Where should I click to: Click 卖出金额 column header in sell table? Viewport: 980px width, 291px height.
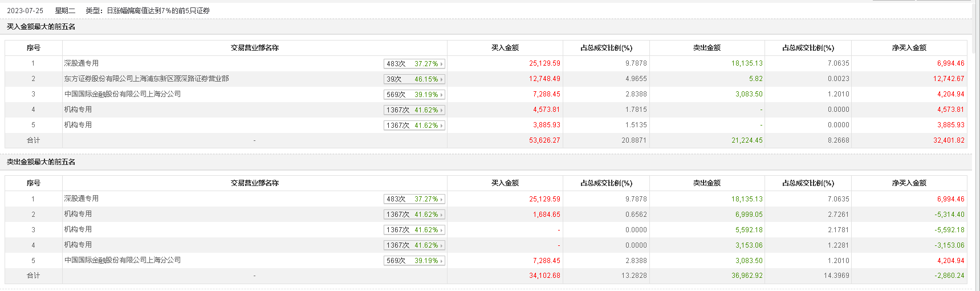point(707,183)
